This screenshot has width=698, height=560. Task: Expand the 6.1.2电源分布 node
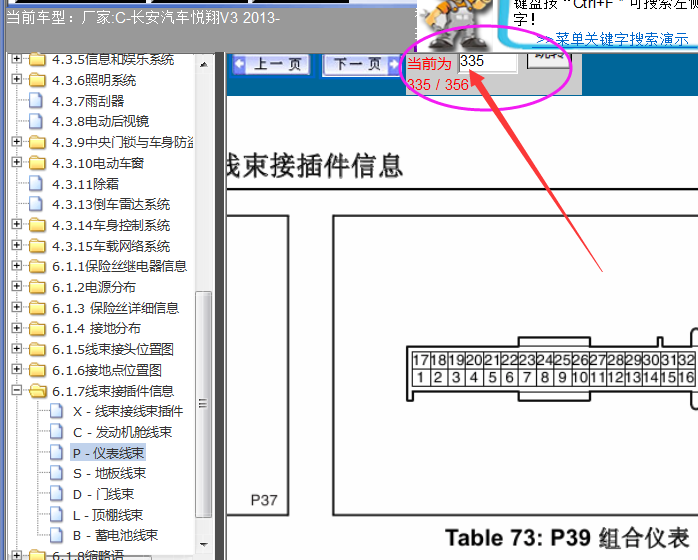[16, 286]
